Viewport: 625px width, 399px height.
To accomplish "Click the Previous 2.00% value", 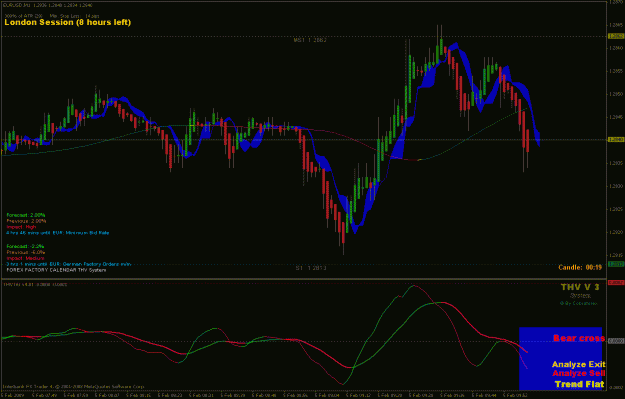I will click(x=26, y=221).
